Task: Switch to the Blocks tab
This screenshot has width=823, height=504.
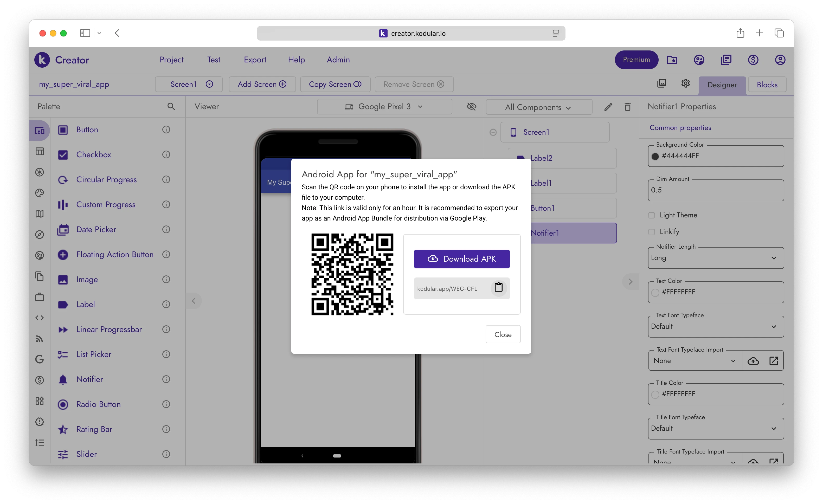Action: (767, 85)
